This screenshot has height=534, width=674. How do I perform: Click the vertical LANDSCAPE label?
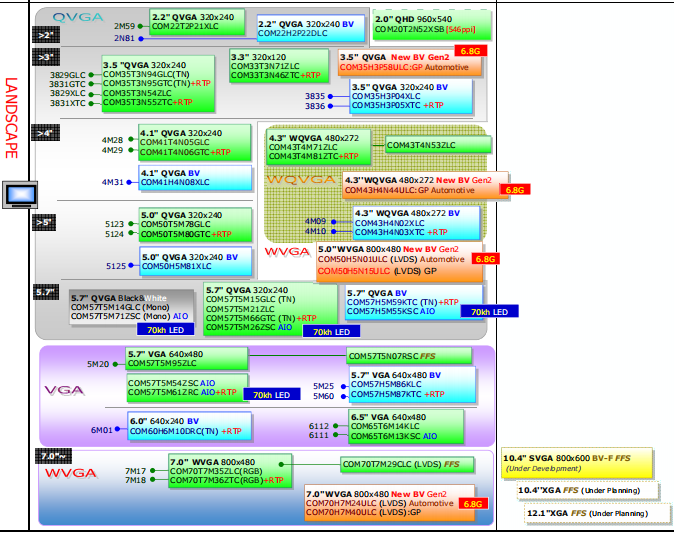click(12, 118)
